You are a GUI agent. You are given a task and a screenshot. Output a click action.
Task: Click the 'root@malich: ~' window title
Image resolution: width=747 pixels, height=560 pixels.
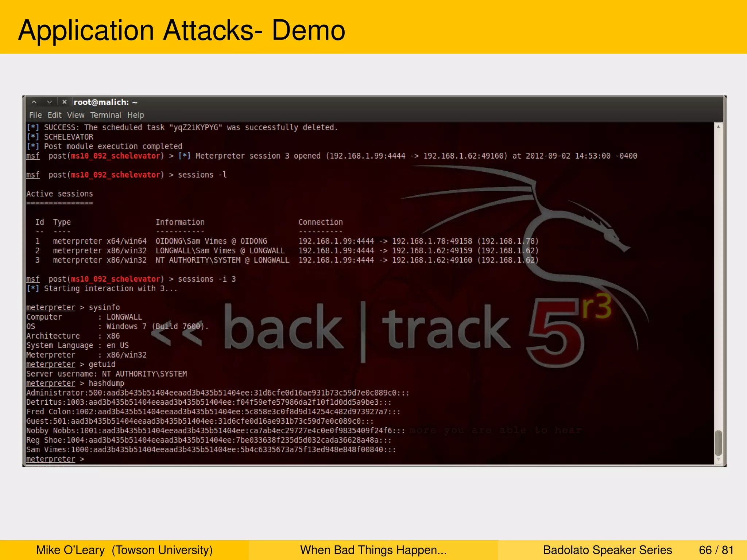[x=105, y=102]
